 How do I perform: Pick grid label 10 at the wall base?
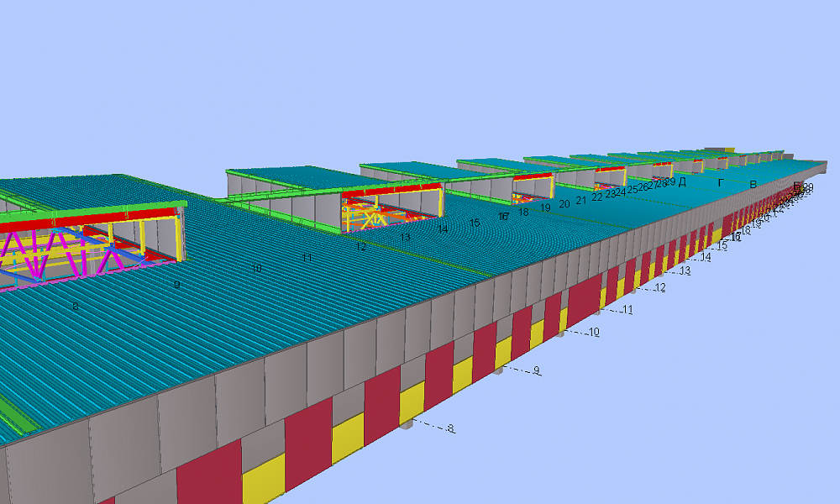(x=594, y=333)
